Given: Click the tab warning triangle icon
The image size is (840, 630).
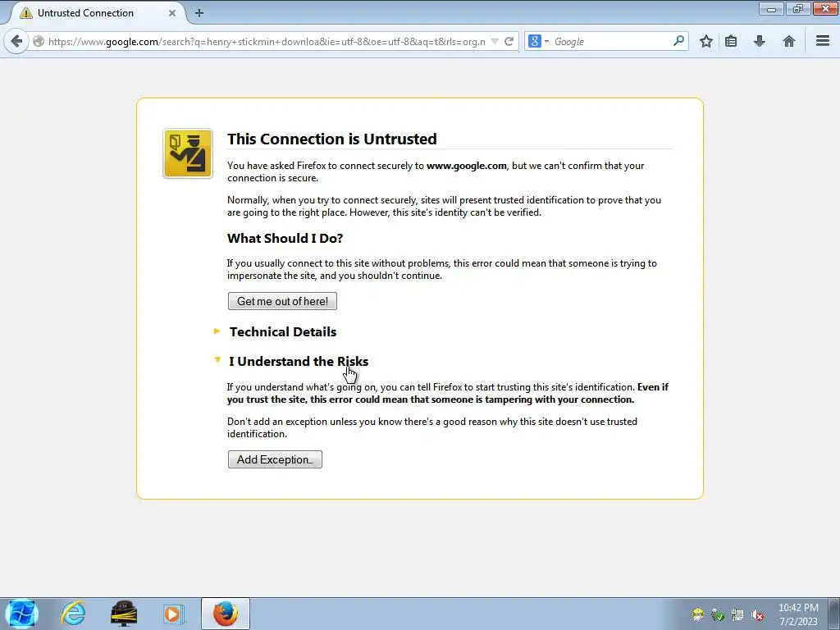Looking at the screenshot, I should point(25,13).
